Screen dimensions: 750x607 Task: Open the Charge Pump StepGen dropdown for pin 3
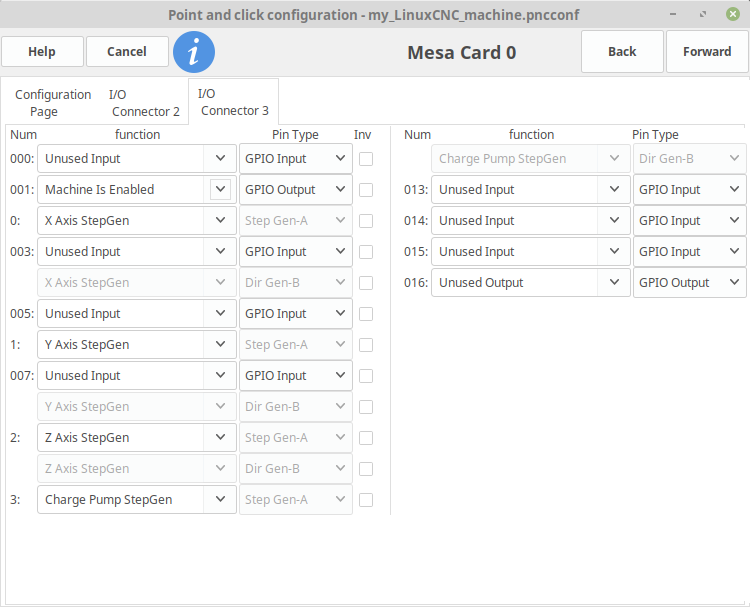click(137, 500)
